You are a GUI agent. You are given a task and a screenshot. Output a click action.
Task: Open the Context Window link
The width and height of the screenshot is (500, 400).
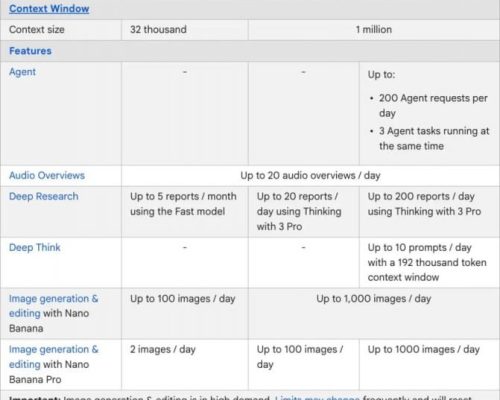coord(49,9)
